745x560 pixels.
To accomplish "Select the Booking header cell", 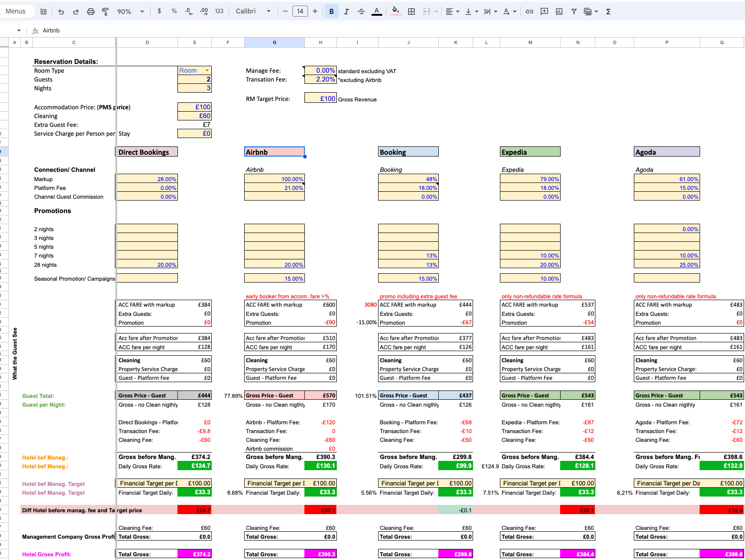I will pos(408,152).
